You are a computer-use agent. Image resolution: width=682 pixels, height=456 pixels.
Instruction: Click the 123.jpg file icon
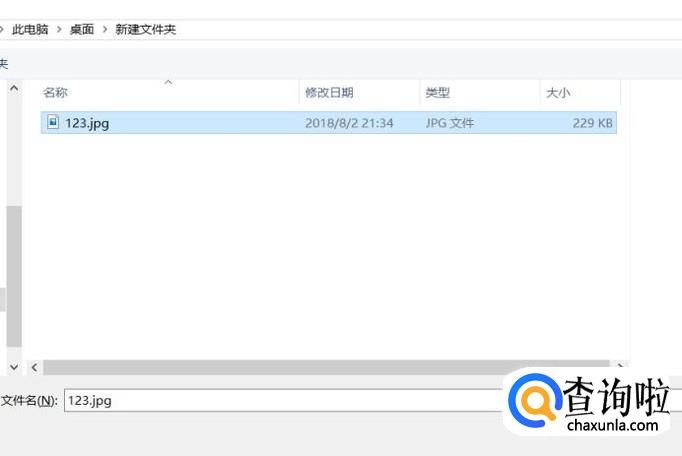point(52,123)
